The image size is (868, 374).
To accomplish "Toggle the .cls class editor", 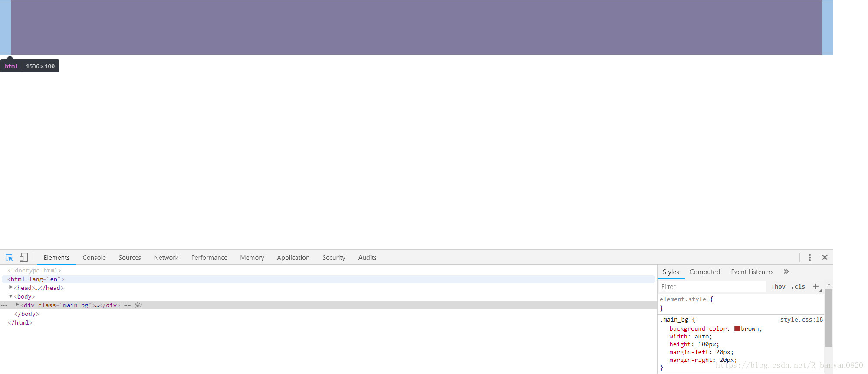I will [x=798, y=286].
